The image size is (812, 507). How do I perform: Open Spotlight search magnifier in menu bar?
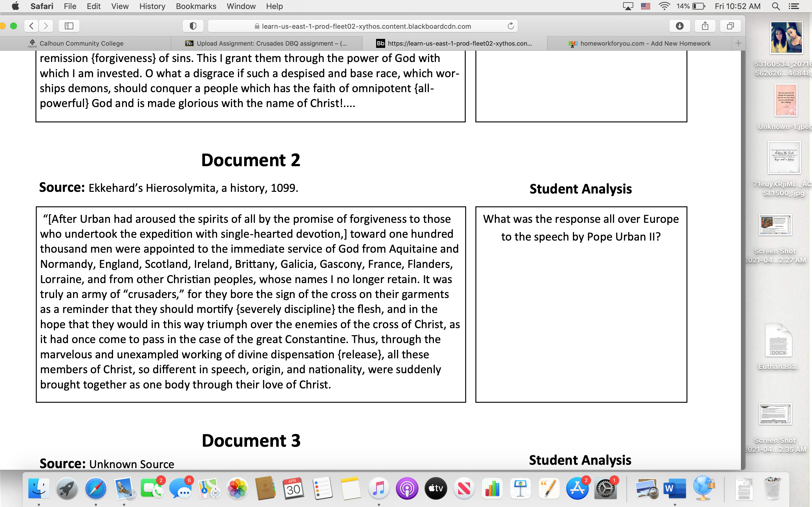tap(775, 6)
